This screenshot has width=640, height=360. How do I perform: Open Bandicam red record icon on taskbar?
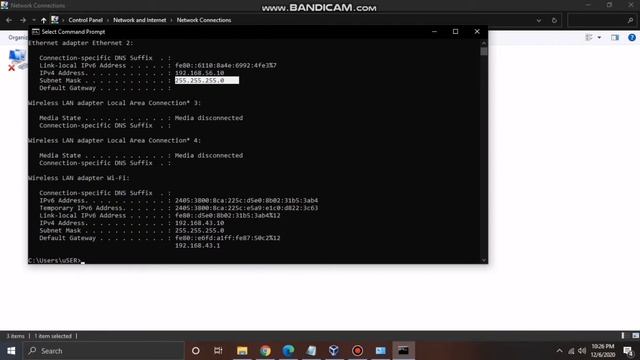pyautogui.click(x=357, y=351)
